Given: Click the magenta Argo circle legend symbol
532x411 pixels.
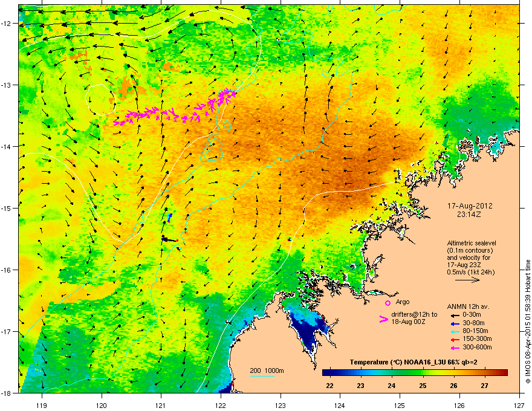Looking at the screenshot, I should [388, 303].
